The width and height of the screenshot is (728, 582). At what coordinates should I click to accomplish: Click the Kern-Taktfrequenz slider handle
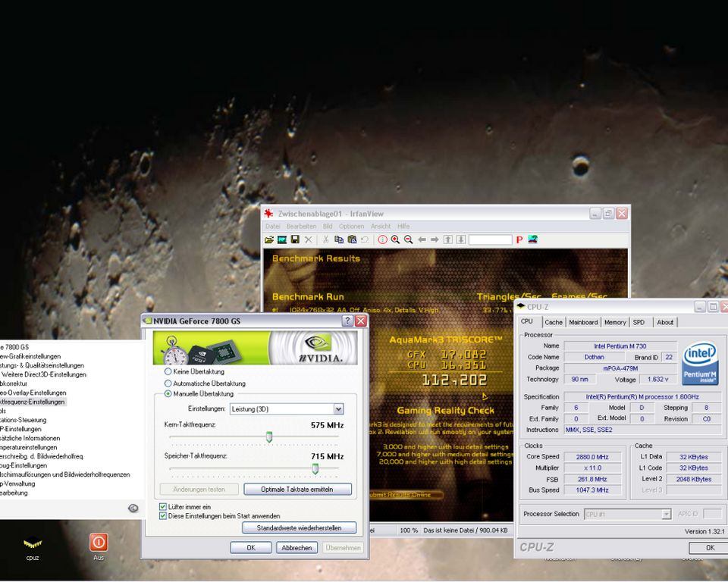[x=268, y=437]
